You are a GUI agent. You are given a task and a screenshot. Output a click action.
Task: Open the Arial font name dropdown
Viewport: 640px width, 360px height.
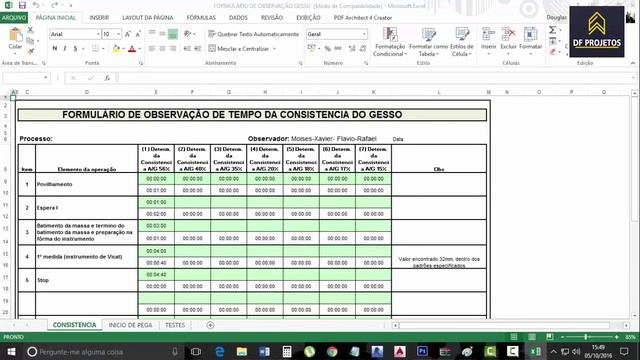98,34
